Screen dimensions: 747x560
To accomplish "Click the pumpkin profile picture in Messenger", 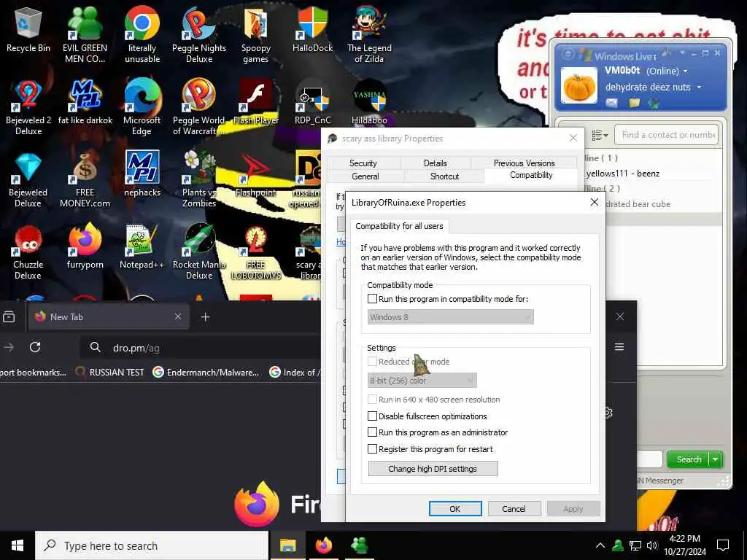I will [x=578, y=85].
